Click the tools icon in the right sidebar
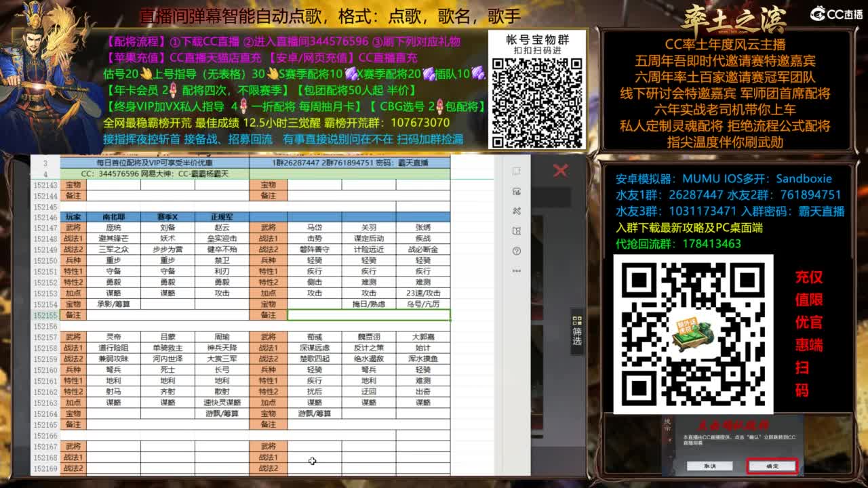868x488 pixels. pos(517,211)
